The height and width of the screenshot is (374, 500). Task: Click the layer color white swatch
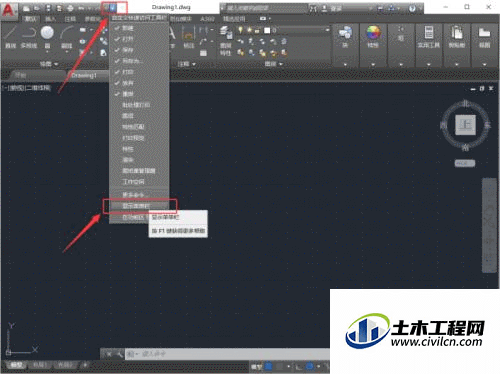267,30
